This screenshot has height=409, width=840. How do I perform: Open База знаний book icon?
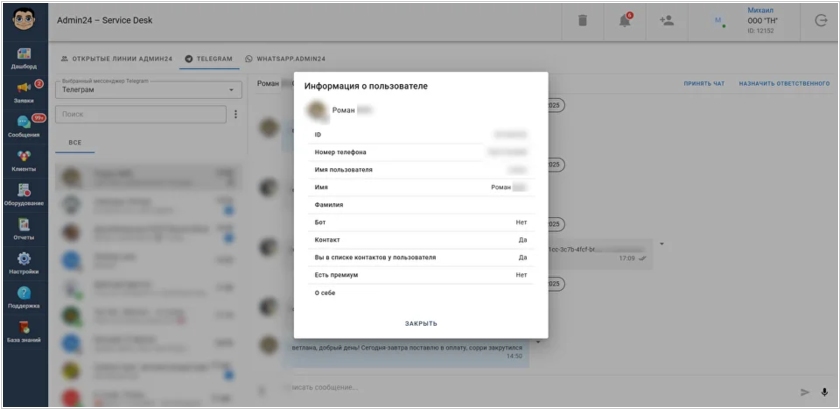point(24,327)
